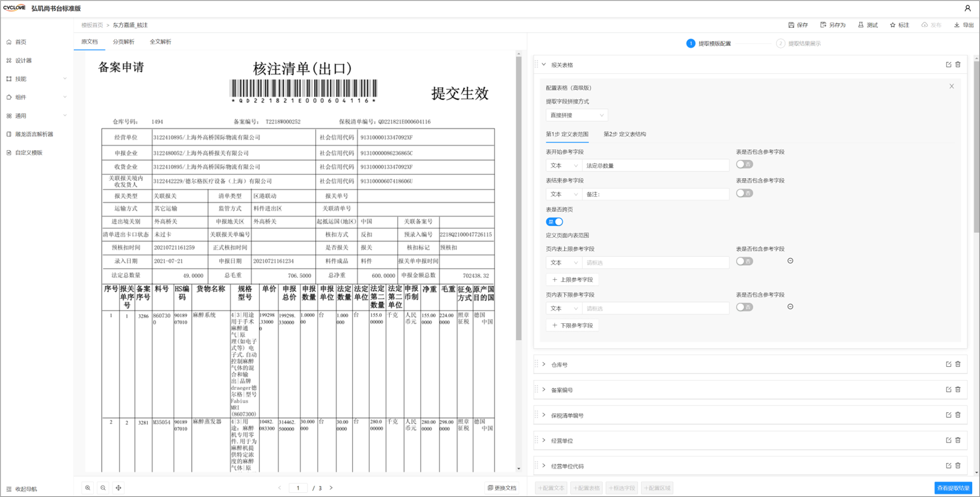Open 首页 in the sidebar

(21, 42)
